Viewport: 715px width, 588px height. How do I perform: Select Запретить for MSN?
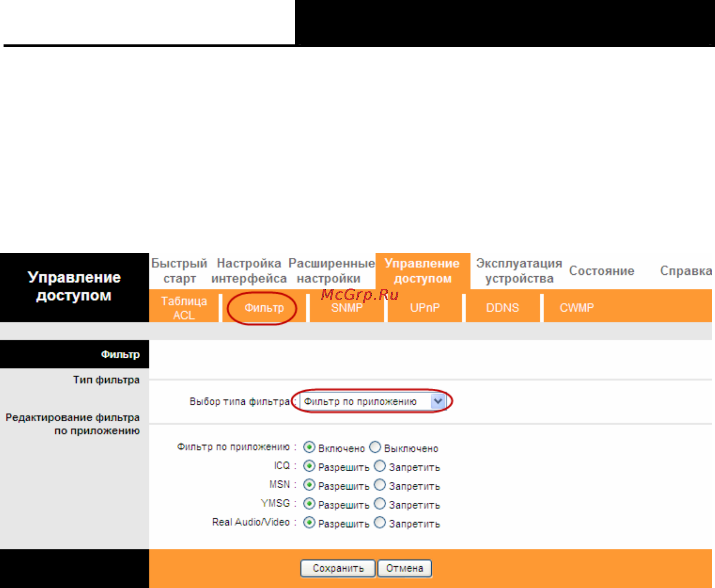pos(380,485)
